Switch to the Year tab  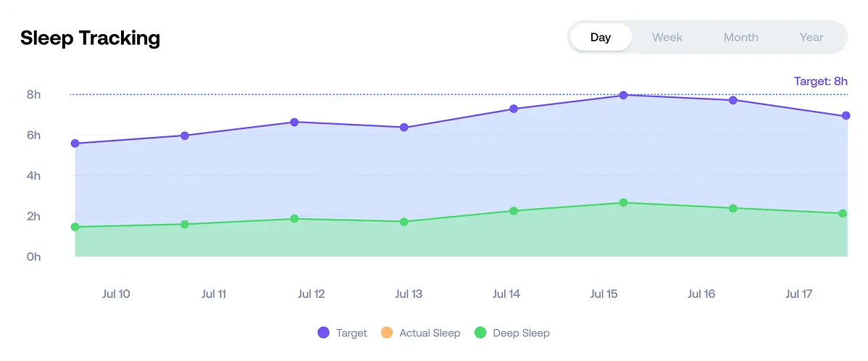pyautogui.click(x=811, y=38)
